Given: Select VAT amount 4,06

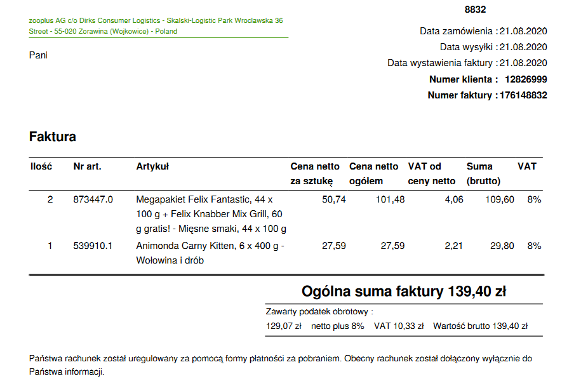Looking at the screenshot, I should point(454,199).
